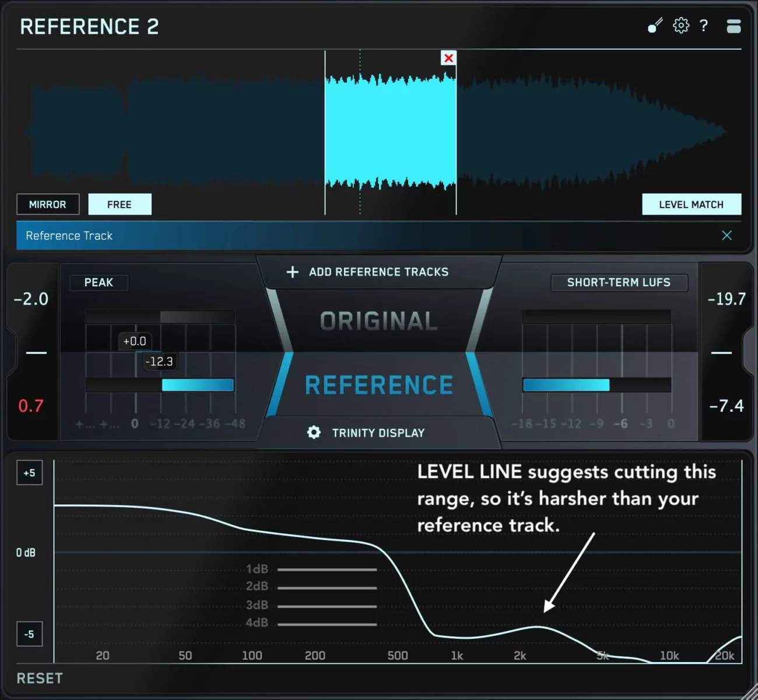Open PEAK meter mode selector

tap(99, 282)
